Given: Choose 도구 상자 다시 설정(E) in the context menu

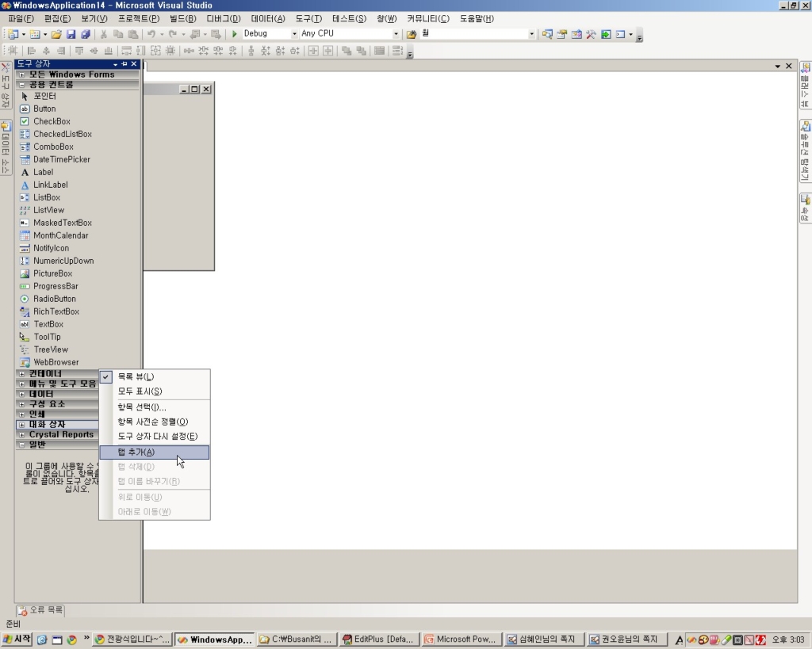Looking at the screenshot, I should coord(155,437).
